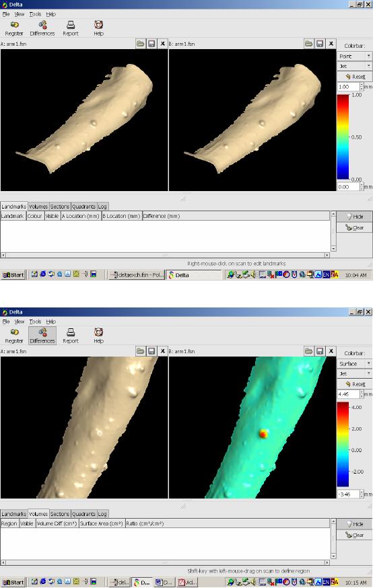This screenshot has width=373, height=588.
Task: Click Register icon in window with Surface colorbar
Action: [14, 336]
